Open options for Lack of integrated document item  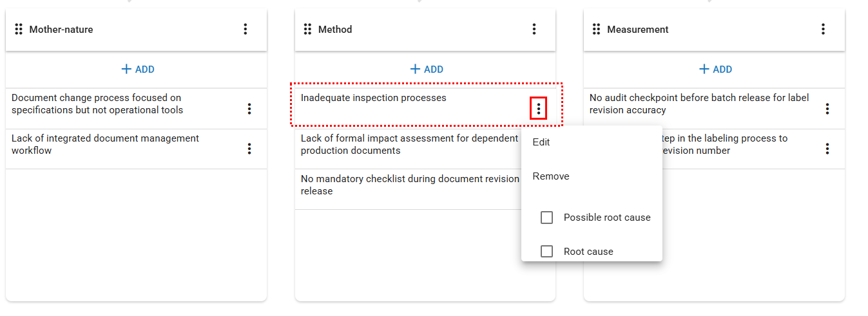pos(249,149)
